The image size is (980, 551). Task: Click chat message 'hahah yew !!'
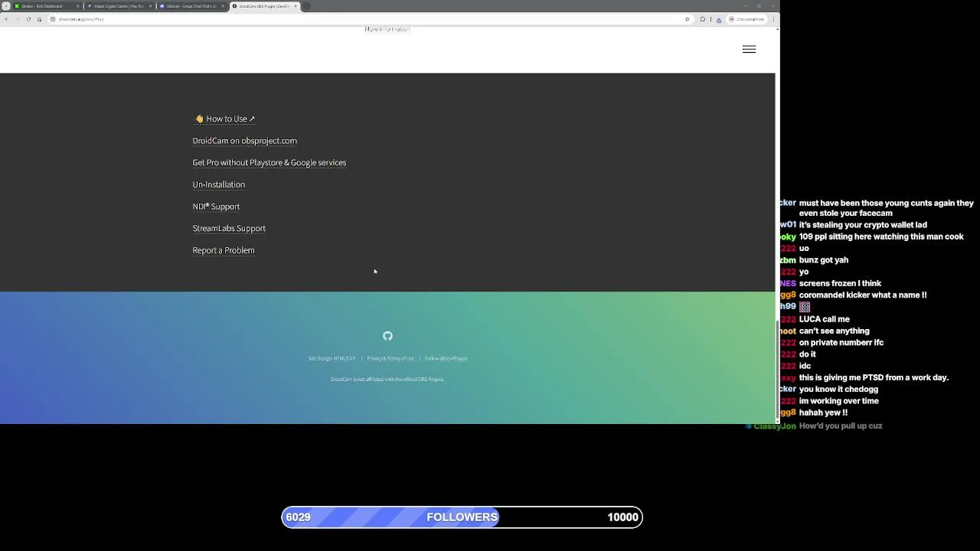click(x=823, y=412)
